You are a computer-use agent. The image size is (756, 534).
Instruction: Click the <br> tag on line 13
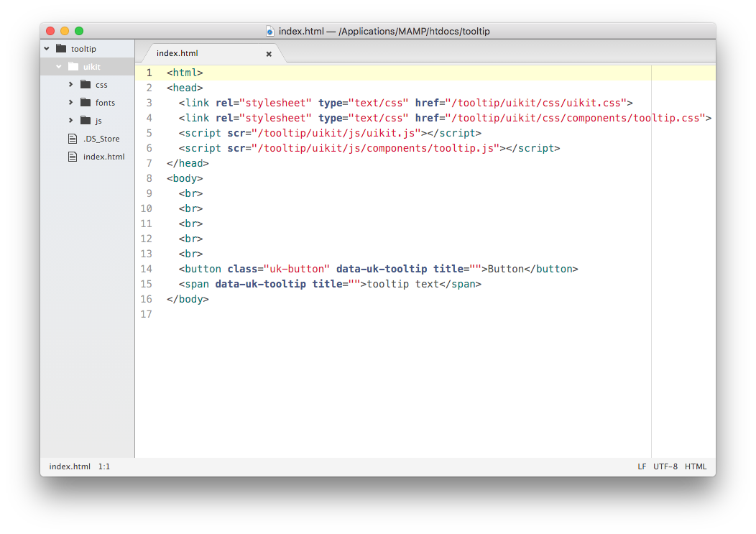[190, 254]
